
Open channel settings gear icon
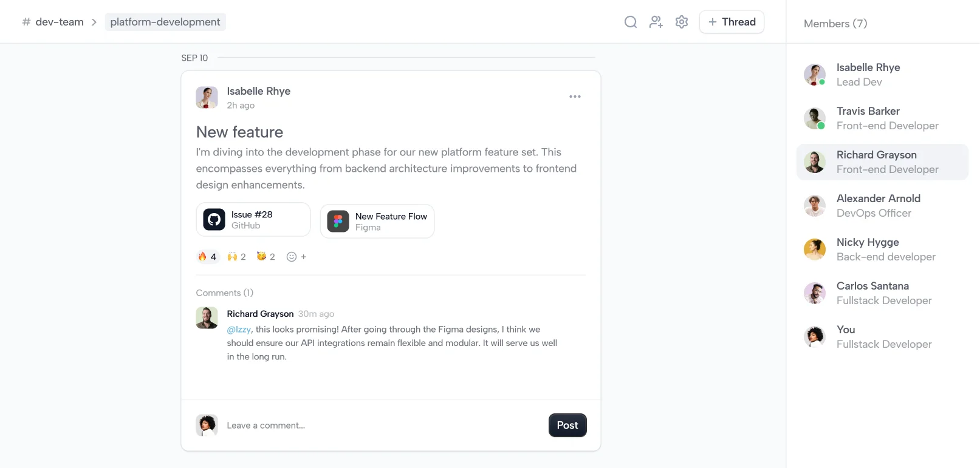(682, 22)
